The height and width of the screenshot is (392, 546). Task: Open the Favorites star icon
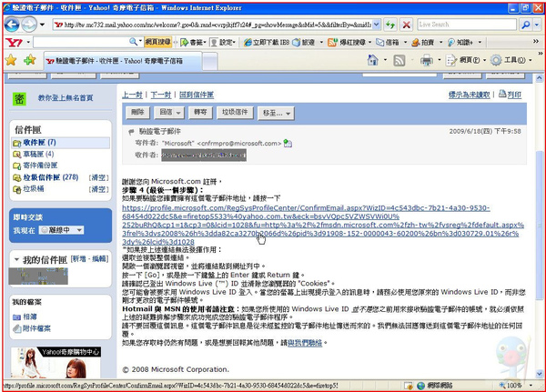12,60
